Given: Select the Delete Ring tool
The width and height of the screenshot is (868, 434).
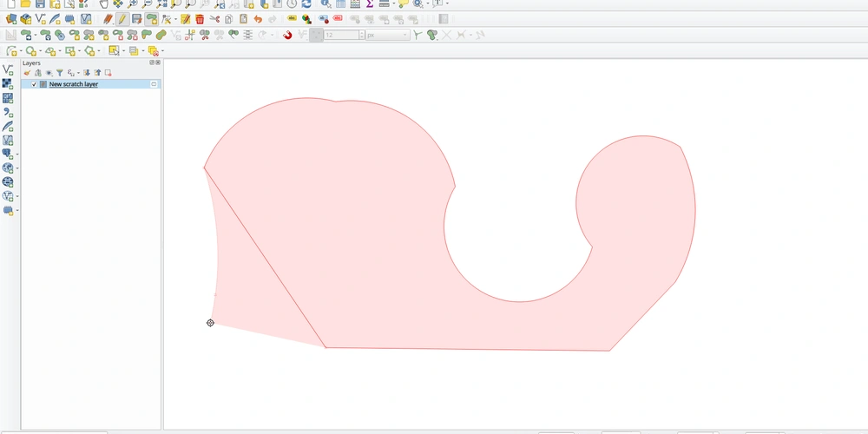Looking at the screenshot, I should [118, 35].
